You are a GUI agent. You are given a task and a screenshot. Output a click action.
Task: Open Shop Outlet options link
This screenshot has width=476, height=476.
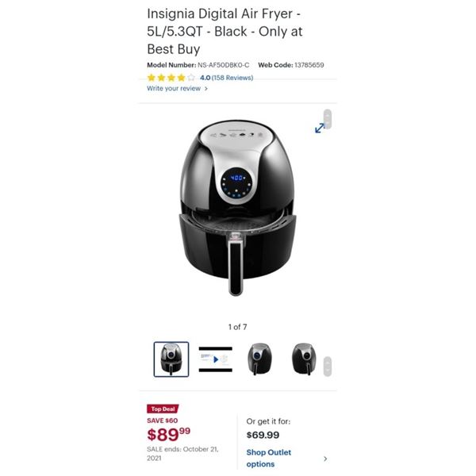pos(269,458)
